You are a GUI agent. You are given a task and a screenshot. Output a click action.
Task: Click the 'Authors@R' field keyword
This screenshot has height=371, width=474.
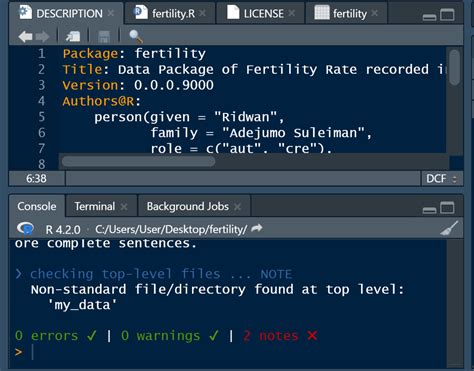click(x=98, y=101)
